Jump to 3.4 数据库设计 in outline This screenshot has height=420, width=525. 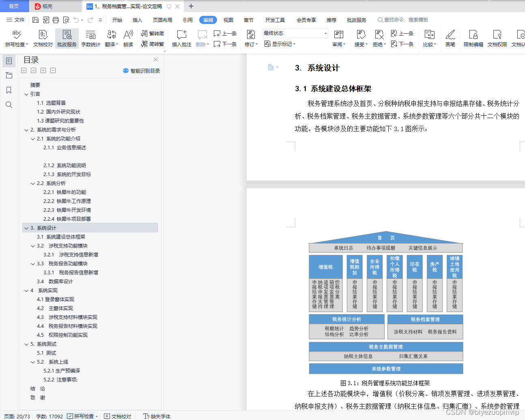[55, 282]
